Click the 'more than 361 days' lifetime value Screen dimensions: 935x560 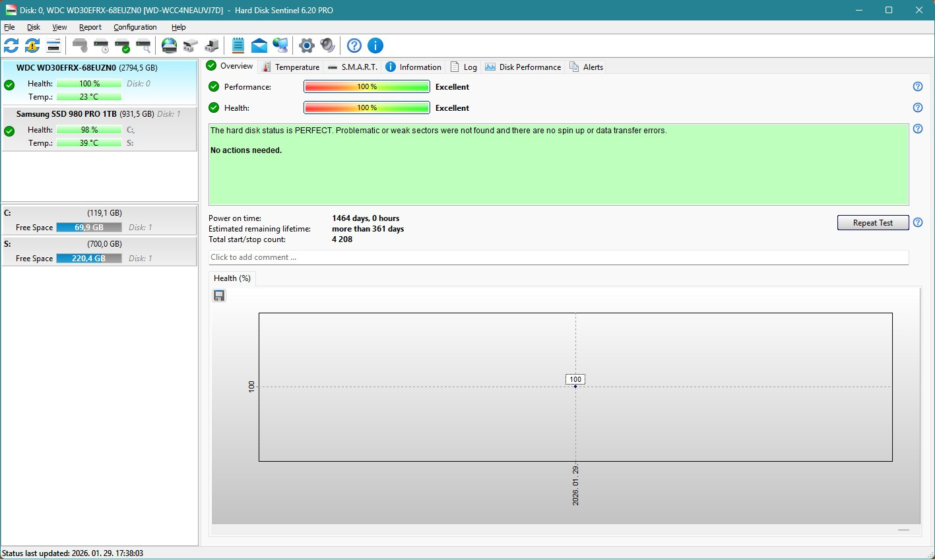click(368, 229)
